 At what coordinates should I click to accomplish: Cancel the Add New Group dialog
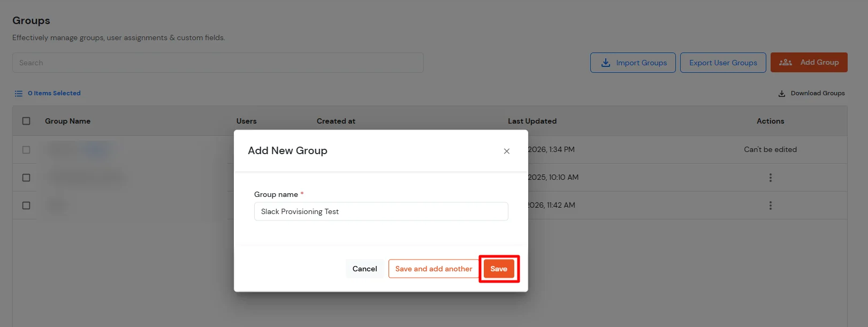364,269
